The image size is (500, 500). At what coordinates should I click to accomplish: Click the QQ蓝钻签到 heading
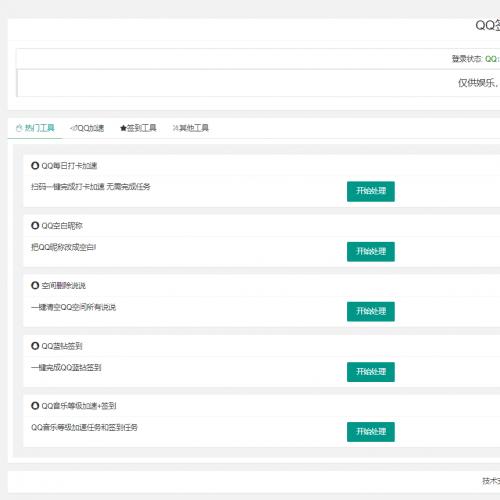[x=62, y=346]
